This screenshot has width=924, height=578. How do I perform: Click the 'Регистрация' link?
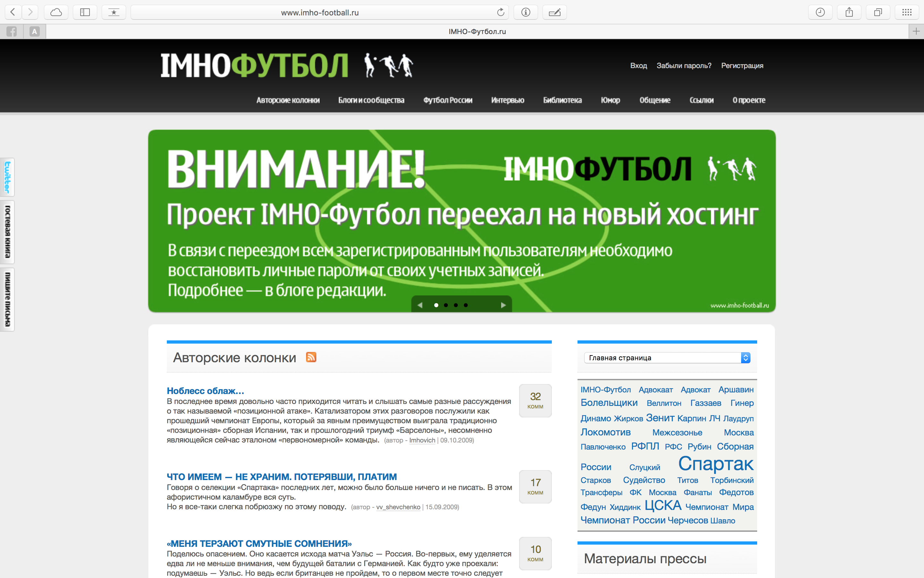pos(742,66)
